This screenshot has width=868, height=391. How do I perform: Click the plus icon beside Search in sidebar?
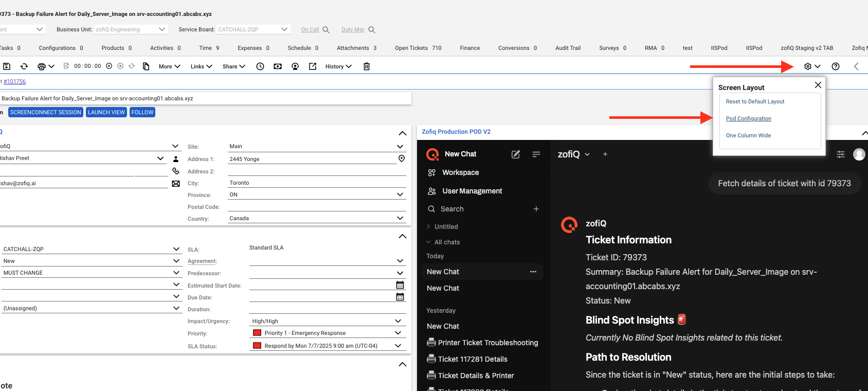tap(536, 209)
